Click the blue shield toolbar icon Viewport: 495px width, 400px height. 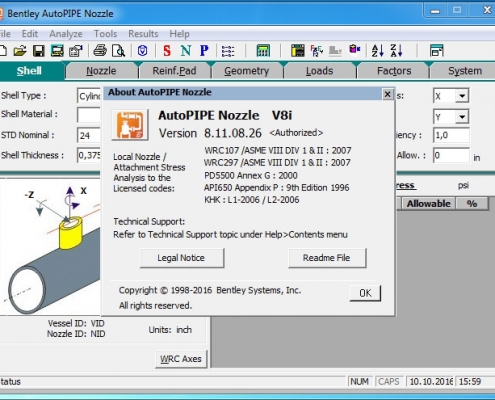142,51
